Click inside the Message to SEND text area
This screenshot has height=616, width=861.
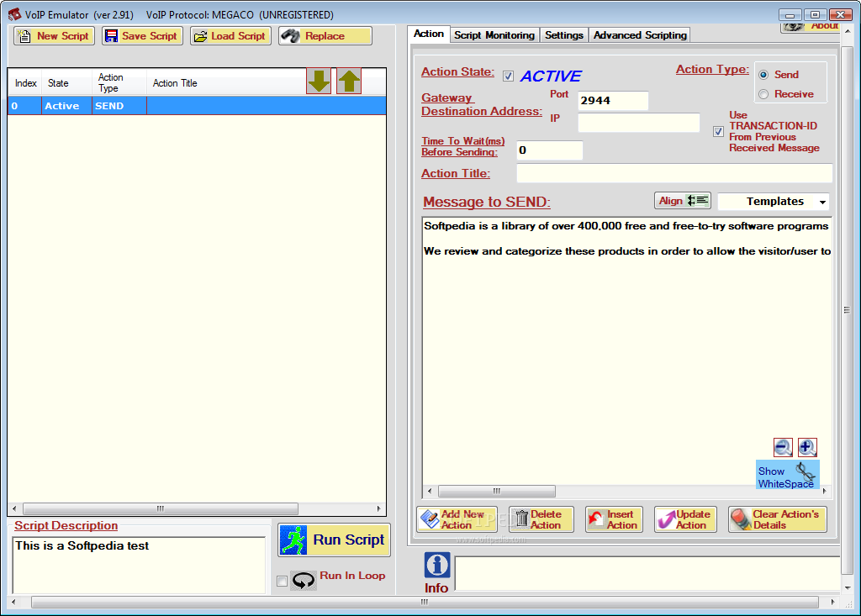coord(626,351)
